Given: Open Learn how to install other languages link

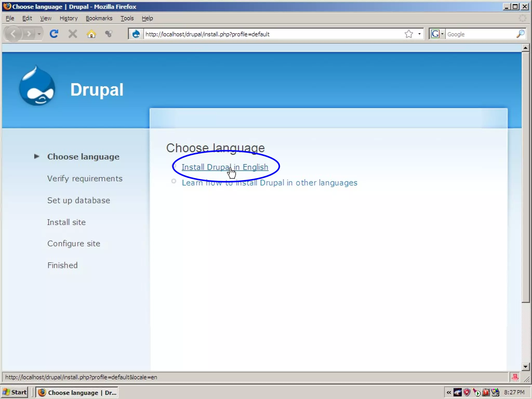Looking at the screenshot, I should (269, 183).
